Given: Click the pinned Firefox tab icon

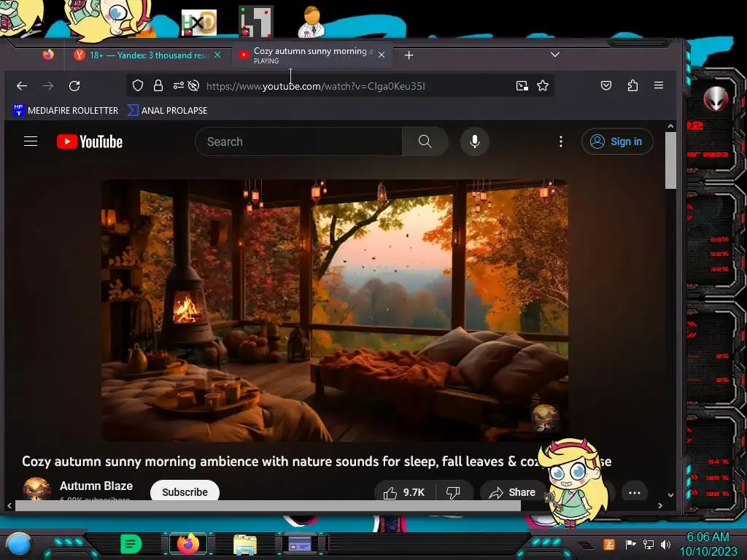Looking at the screenshot, I should pyautogui.click(x=48, y=55).
